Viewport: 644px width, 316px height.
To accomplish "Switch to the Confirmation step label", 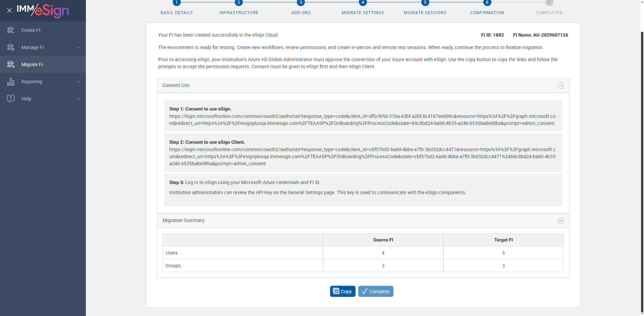I will 487,13.
